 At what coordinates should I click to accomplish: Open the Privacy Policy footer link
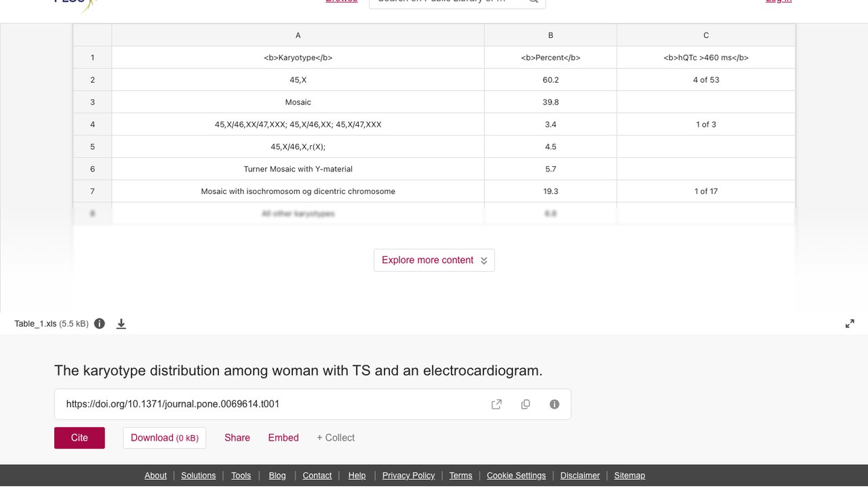pyautogui.click(x=408, y=476)
